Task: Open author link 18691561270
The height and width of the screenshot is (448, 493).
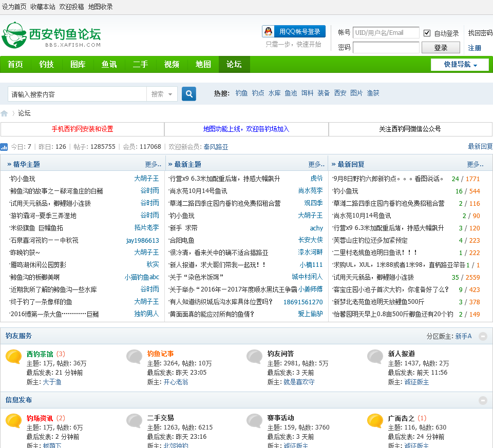Action: [303, 302]
